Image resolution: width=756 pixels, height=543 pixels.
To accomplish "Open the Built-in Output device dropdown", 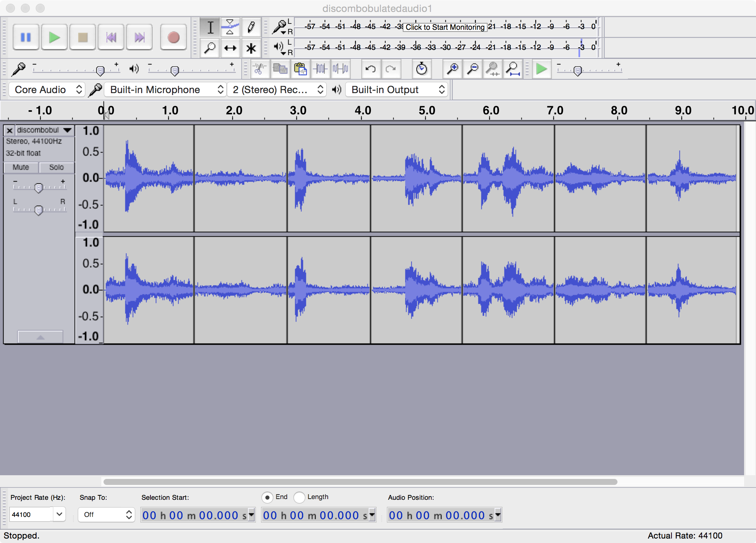I will tap(396, 90).
